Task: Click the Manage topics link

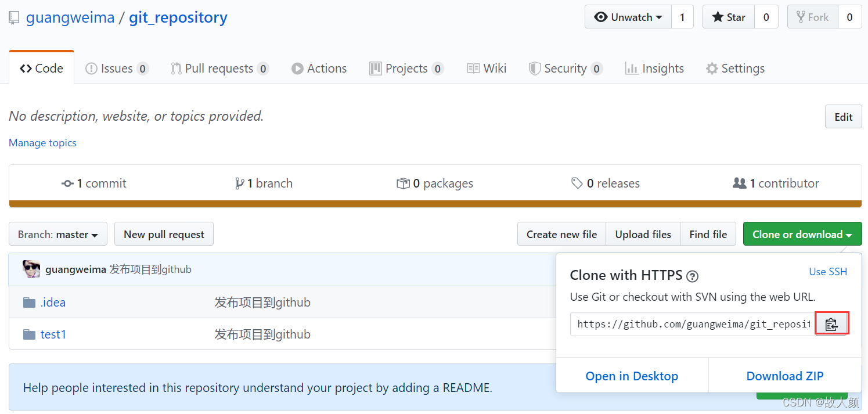Action: [x=42, y=143]
